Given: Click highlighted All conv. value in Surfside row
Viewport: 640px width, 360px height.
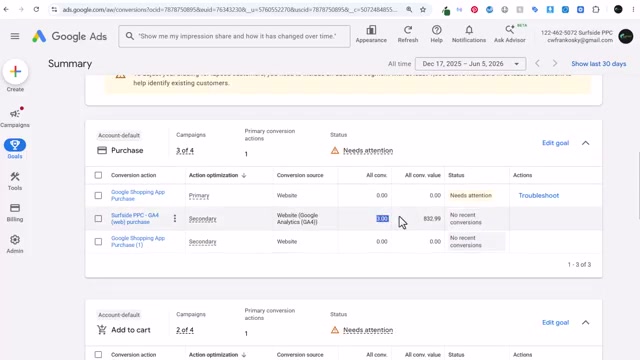Looking at the screenshot, I should [x=382, y=219].
